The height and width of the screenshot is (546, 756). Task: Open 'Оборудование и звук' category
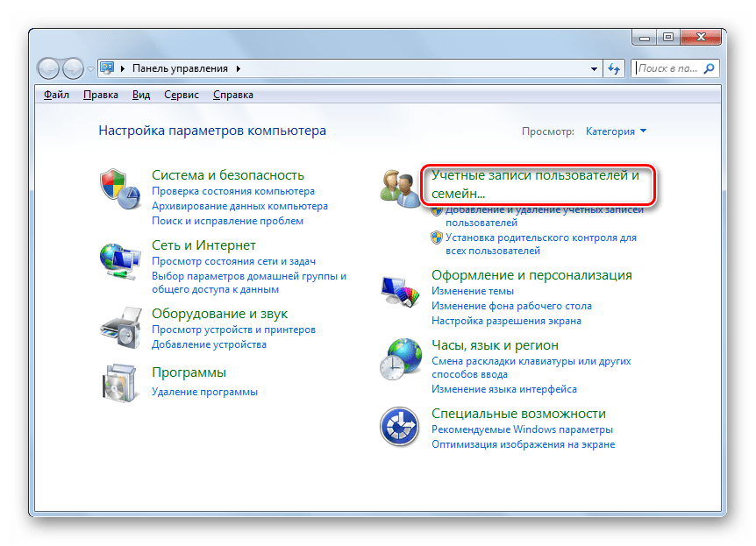(x=220, y=314)
